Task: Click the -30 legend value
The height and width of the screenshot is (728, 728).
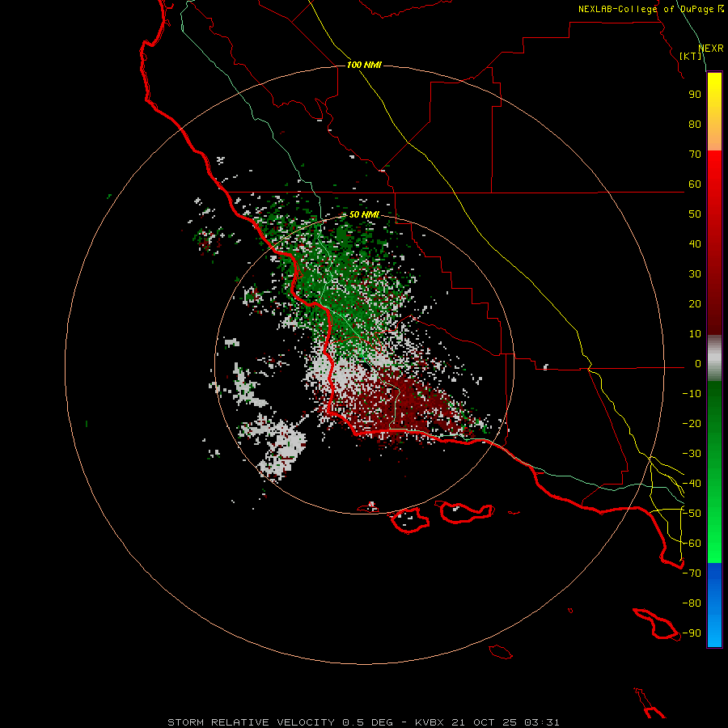Action: [692, 454]
